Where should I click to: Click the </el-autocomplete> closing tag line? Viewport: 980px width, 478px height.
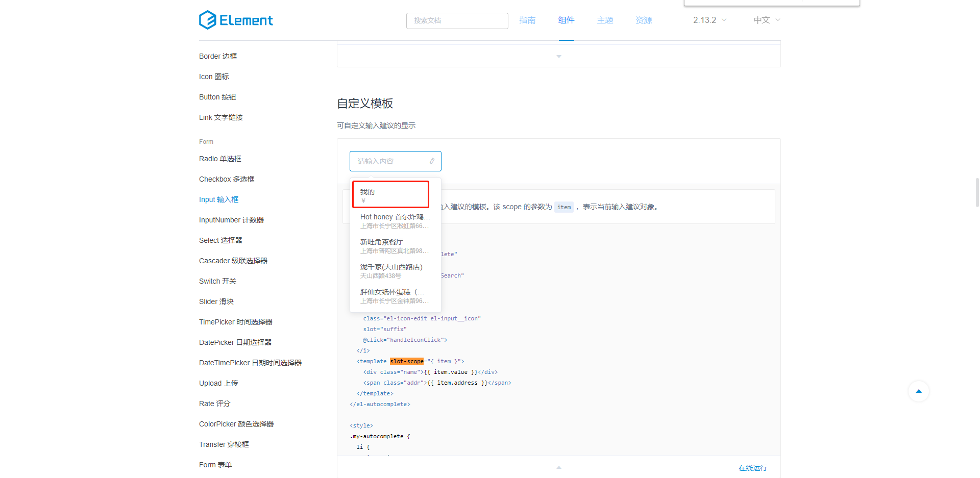(380, 404)
